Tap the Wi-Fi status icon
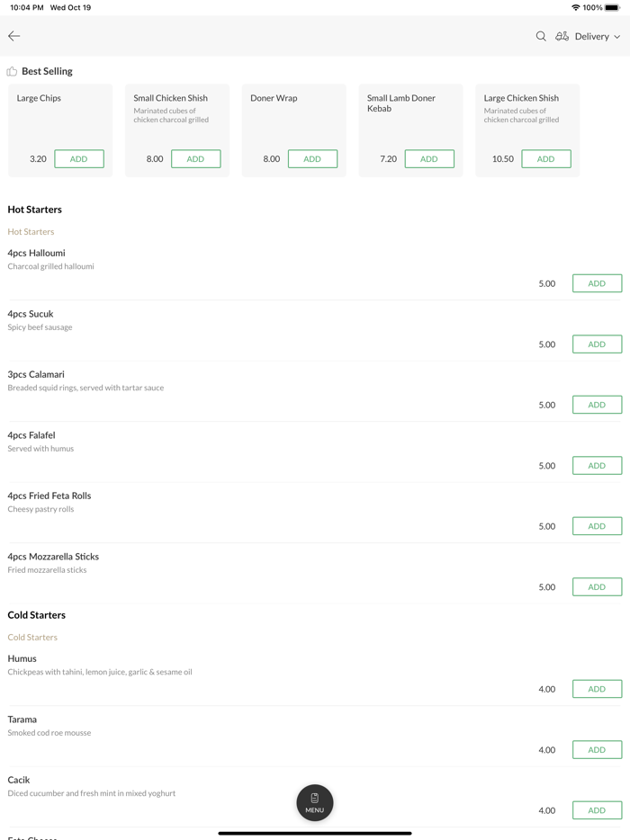The height and width of the screenshot is (840, 630). [575, 7]
